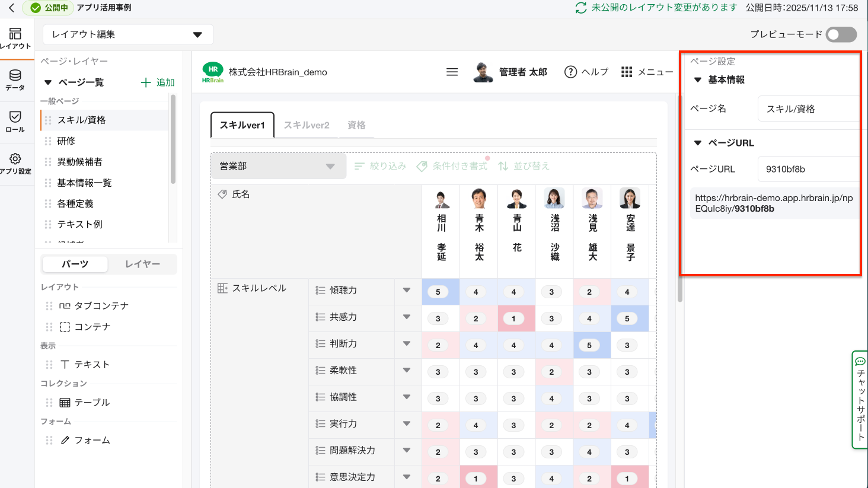This screenshot has width=868, height=488.
Task: Click the hamburger menu beside the avatar
Action: (x=452, y=71)
